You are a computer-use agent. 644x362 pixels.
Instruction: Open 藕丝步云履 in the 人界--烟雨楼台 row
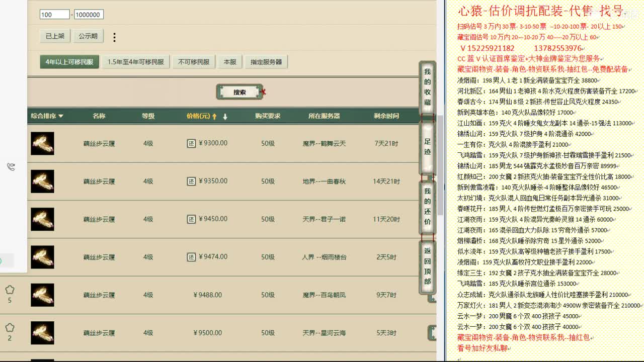click(99, 257)
